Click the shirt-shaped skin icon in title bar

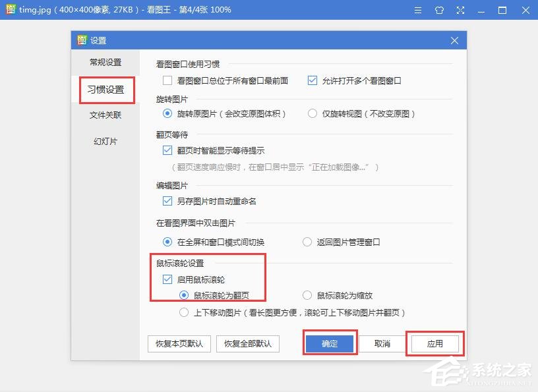[x=439, y=9]
